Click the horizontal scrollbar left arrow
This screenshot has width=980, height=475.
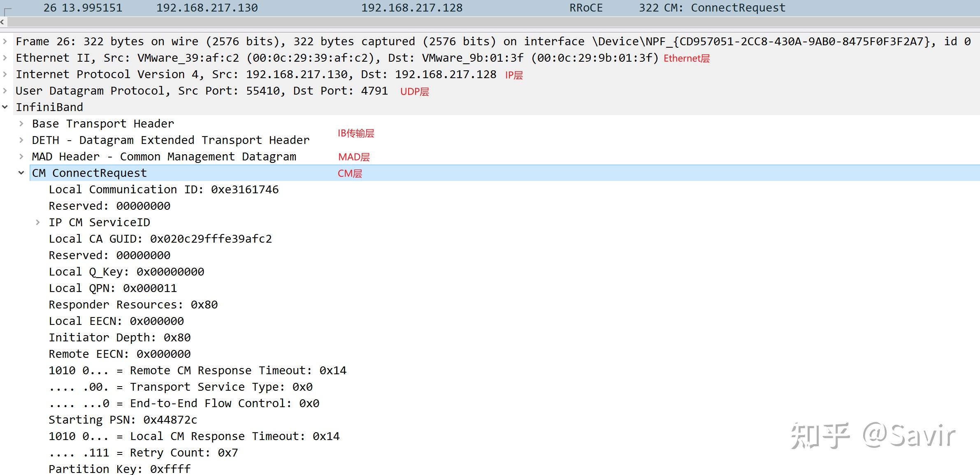2,22
